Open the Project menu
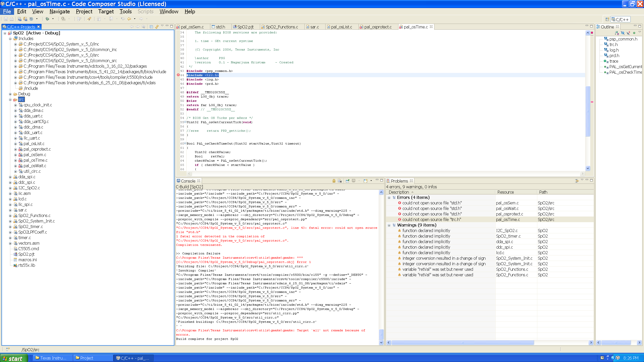The width and height of the screenshot is (644, 362). tap(84, 12)
